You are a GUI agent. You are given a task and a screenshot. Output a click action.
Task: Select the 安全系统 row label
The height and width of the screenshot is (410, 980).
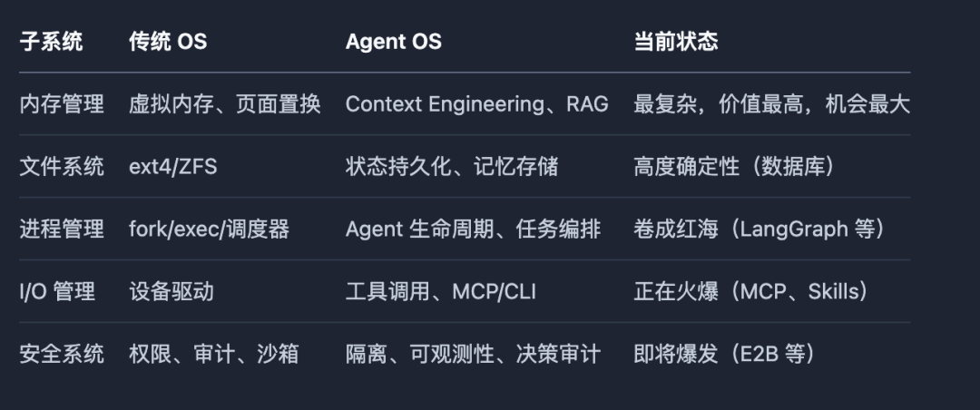pos(62,354)
